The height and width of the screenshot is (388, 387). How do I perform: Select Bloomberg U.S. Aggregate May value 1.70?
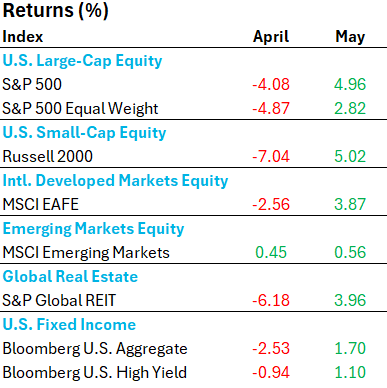coord(350,348)
